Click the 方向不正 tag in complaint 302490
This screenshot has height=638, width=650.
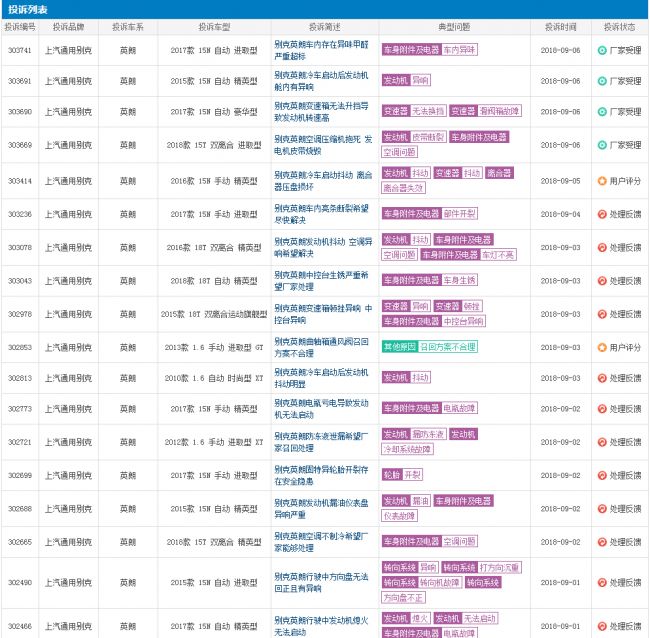[x=403, y=597]
